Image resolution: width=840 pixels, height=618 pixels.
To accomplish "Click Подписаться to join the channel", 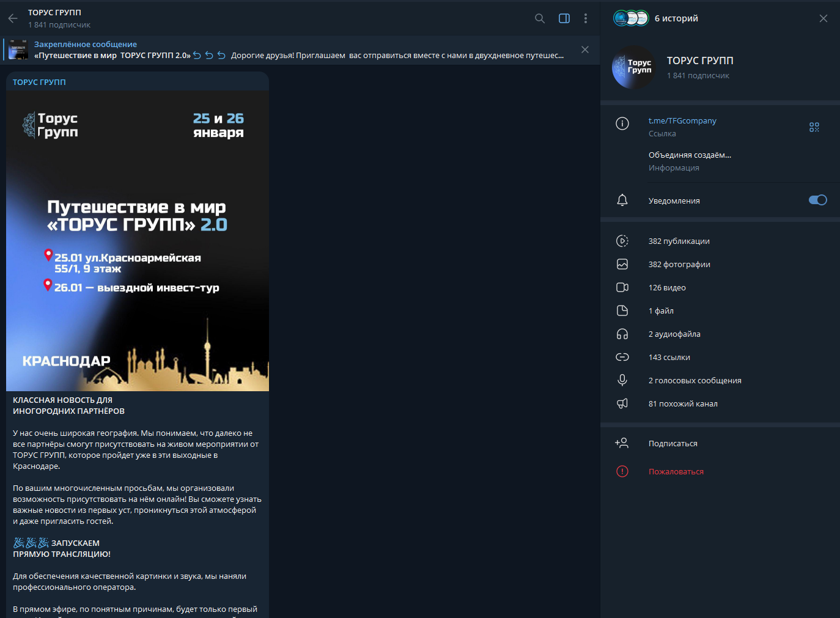I will (x=673, y=443).
